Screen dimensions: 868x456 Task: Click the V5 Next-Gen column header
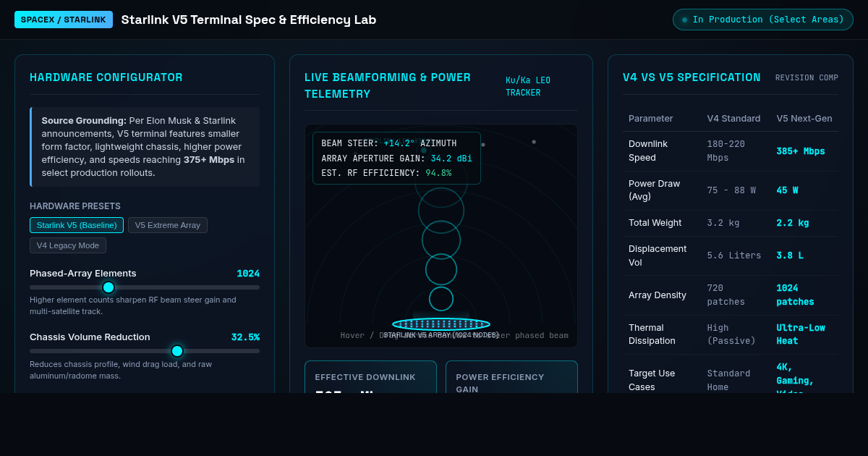coord(804,118)
